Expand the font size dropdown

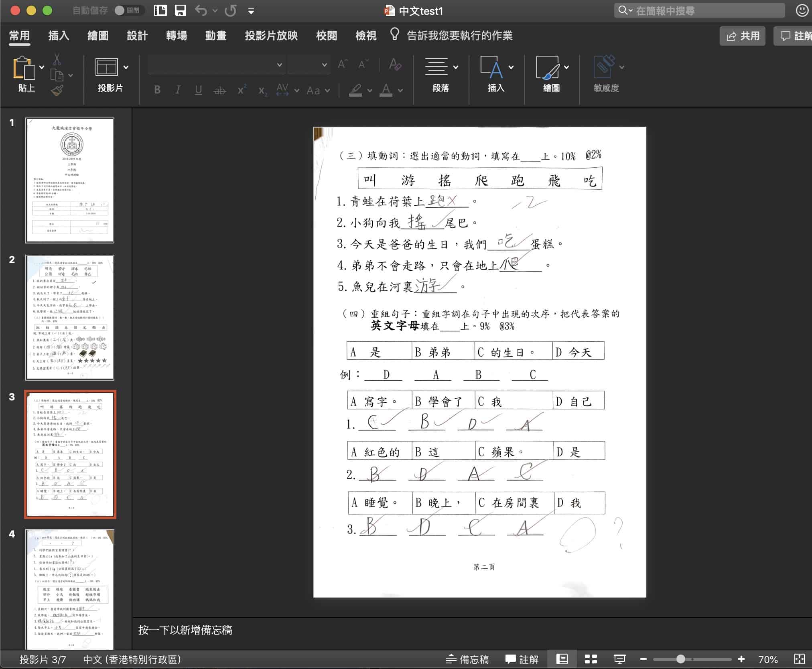pyautogui.click(x=323, y=65)
